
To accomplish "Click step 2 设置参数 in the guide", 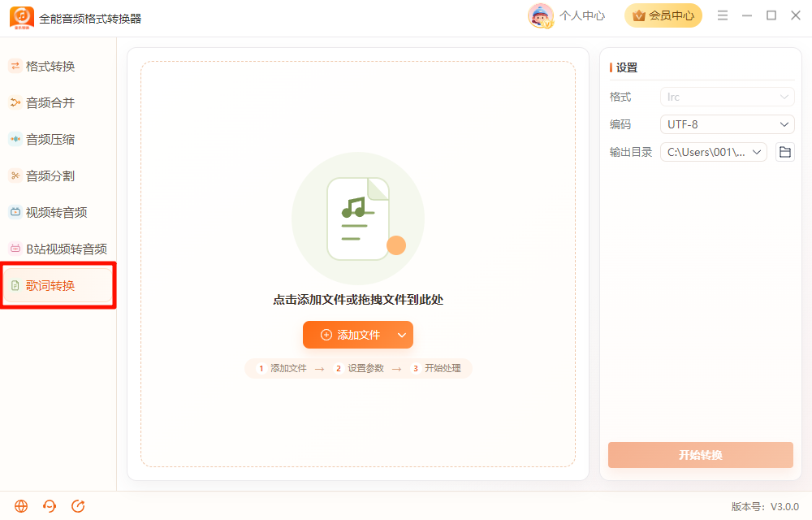I will click(x=360, y=368).
